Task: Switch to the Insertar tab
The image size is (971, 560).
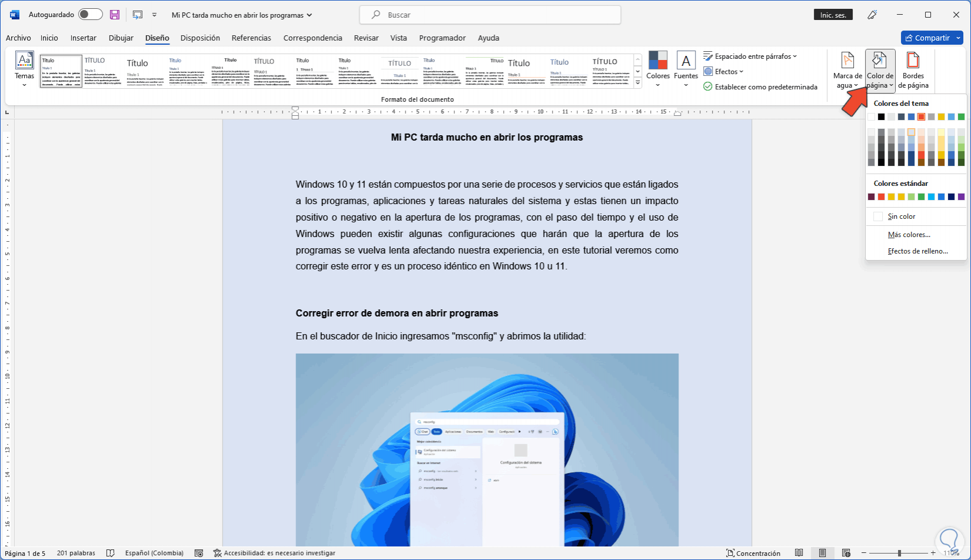Action: 84,38
